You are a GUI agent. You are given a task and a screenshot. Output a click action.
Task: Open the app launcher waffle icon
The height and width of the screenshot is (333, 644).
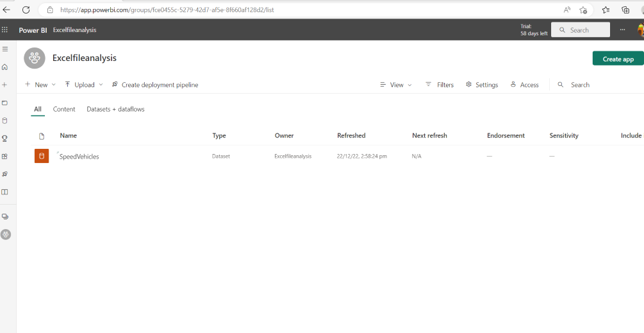(x=5, y=30)
